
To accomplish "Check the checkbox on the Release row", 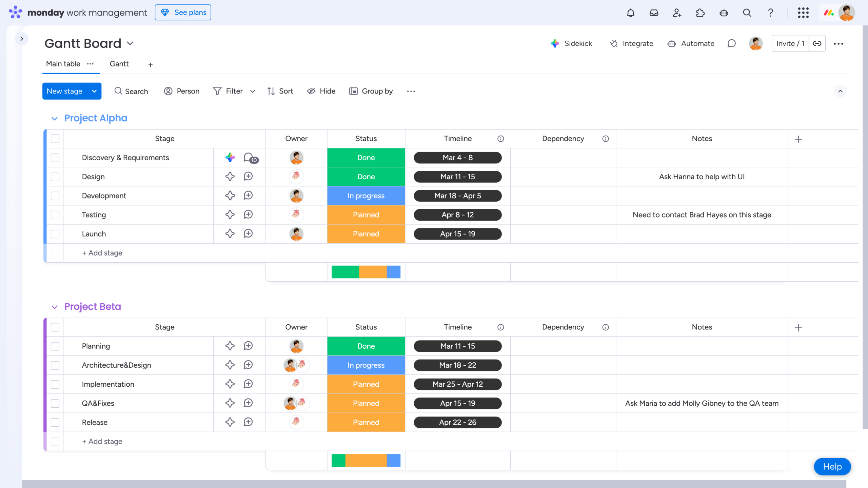I will pyautogui.click(x=55, y=422).
